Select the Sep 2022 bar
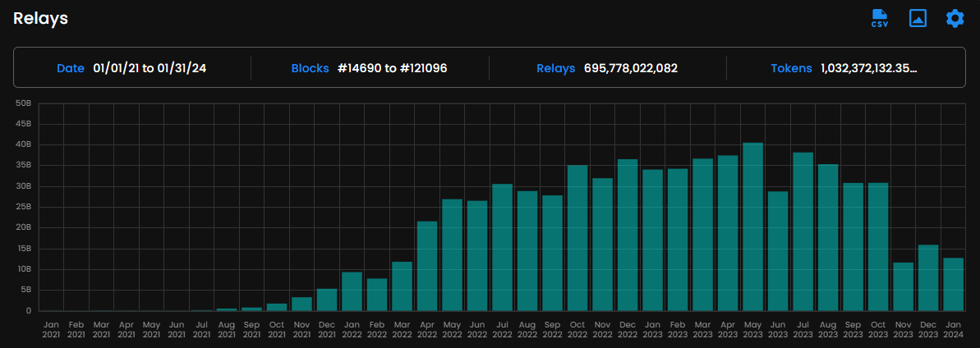 (x=553, y=253)
